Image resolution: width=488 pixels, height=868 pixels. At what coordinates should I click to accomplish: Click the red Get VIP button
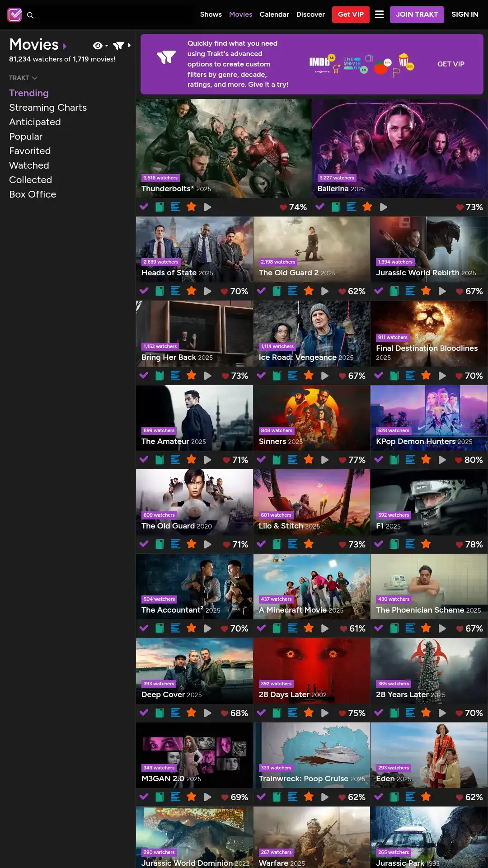351,14
